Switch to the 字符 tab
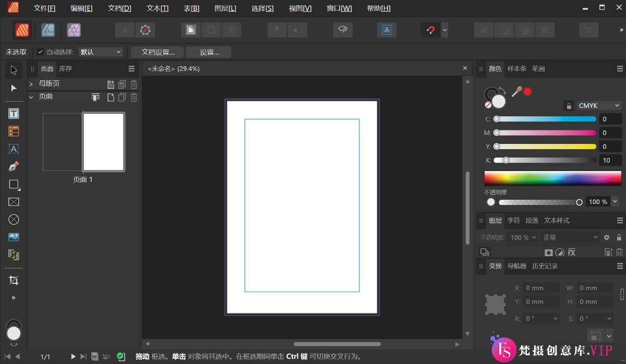The image size is (626, 364). (514, 221)
